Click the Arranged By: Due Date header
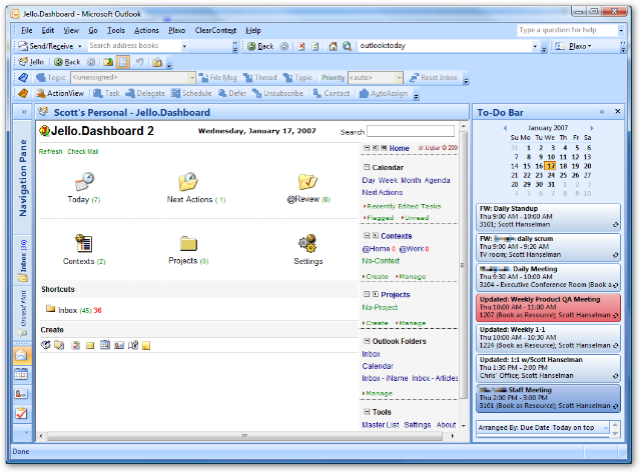640x472 pixels. click(543, 427)
